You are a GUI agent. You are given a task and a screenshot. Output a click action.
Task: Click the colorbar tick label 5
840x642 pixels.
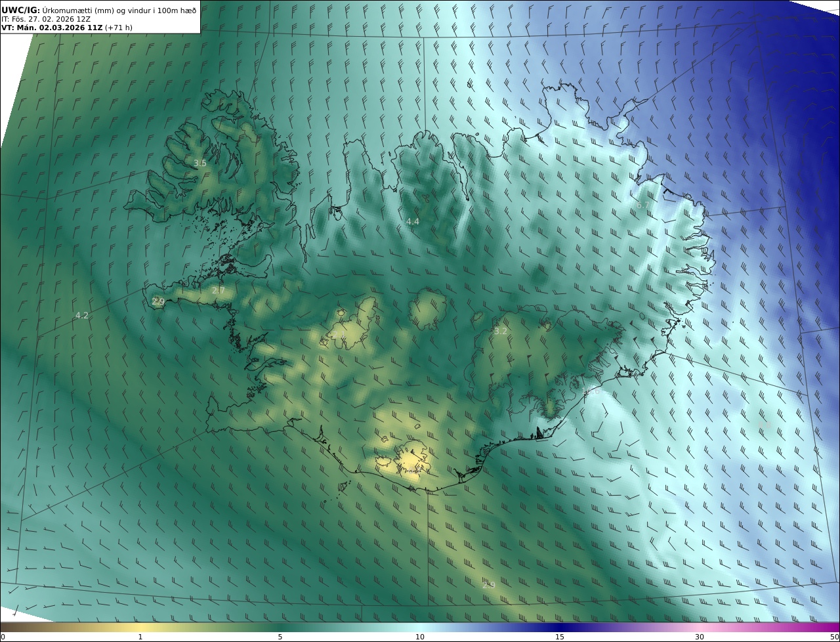click(280, 637)
